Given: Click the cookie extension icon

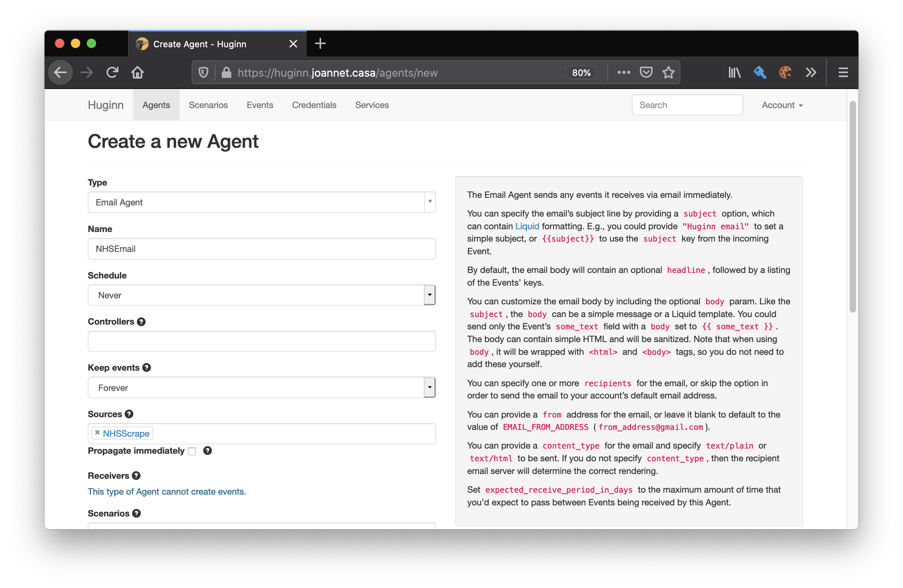Looking at the screenshot, I should click(785, 73).
